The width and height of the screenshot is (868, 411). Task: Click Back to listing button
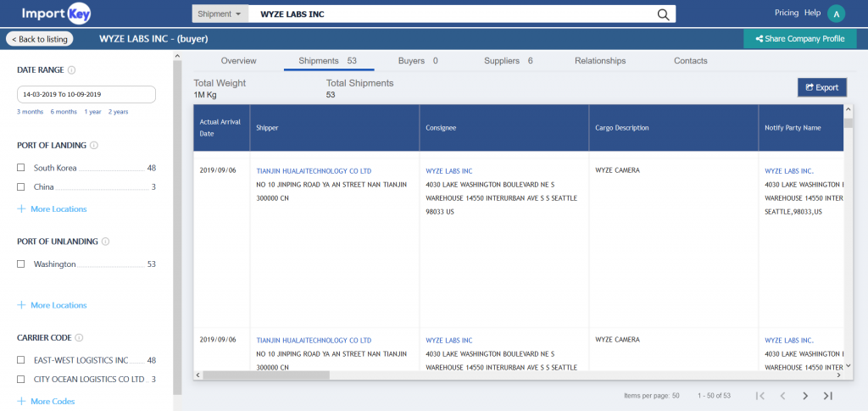tap(39, 39)
